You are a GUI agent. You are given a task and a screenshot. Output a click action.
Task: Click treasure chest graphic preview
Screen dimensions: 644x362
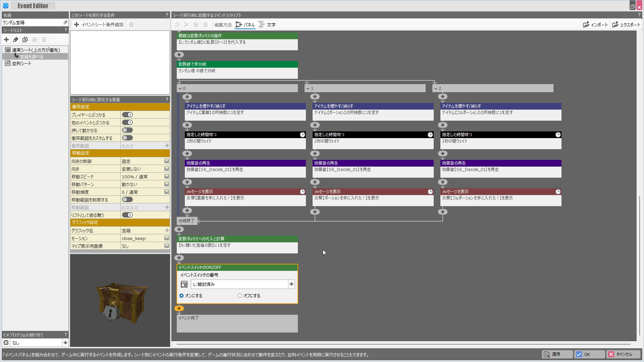coord(120,300)
